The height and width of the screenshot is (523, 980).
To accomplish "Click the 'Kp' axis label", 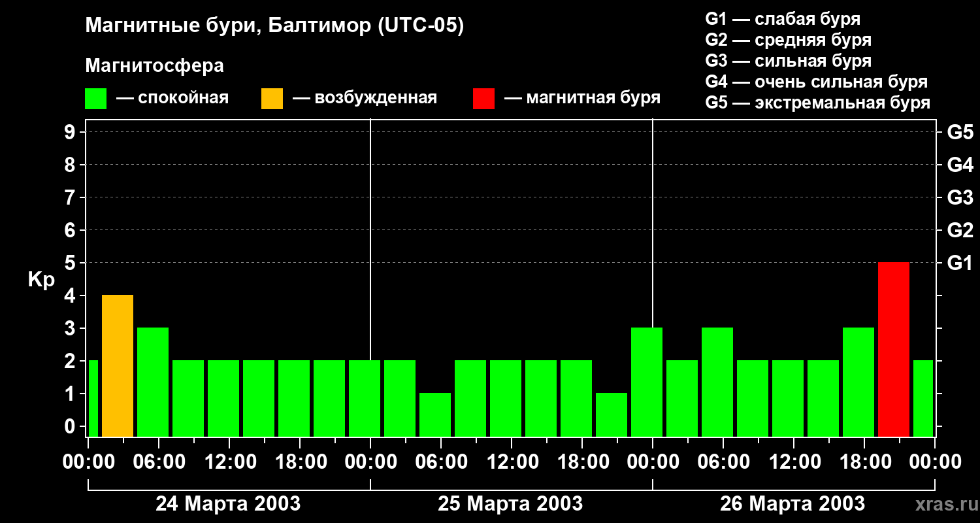I will click(41, 280).
